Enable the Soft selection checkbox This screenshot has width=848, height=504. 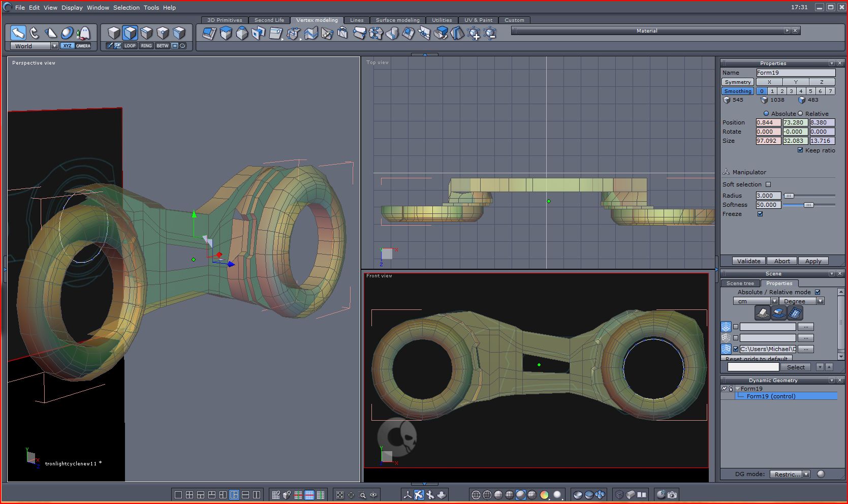tap(768, 184)
